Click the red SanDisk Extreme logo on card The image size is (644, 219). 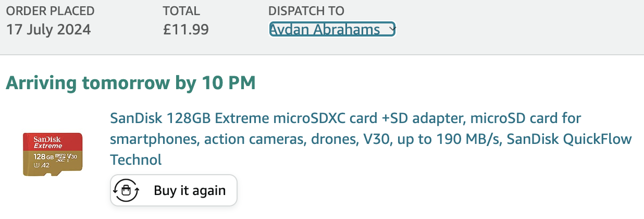(x=48, y=142)
